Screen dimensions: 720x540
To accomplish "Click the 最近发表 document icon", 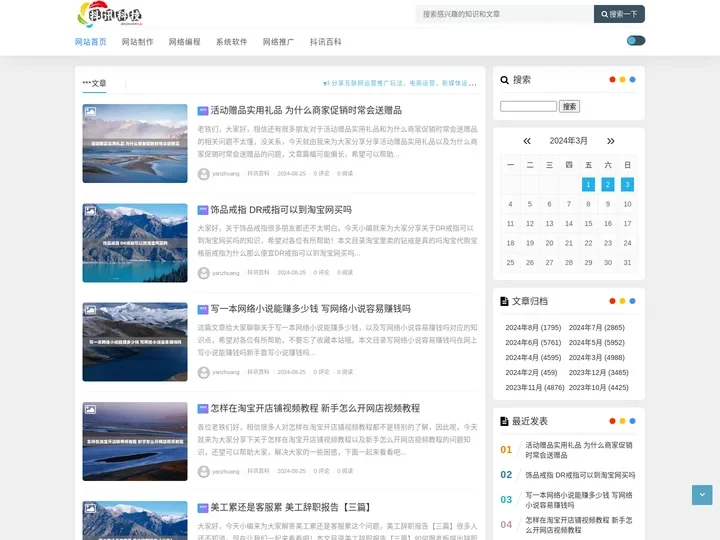I will 504,421.
